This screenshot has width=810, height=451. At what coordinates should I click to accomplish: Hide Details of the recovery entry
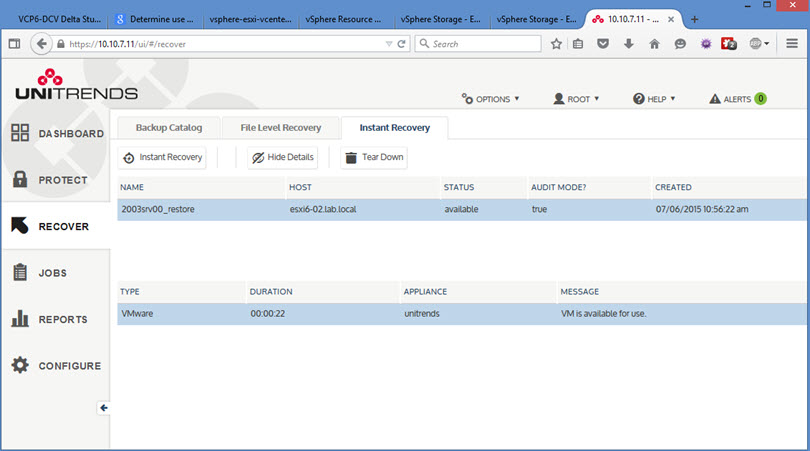point(283,157)
